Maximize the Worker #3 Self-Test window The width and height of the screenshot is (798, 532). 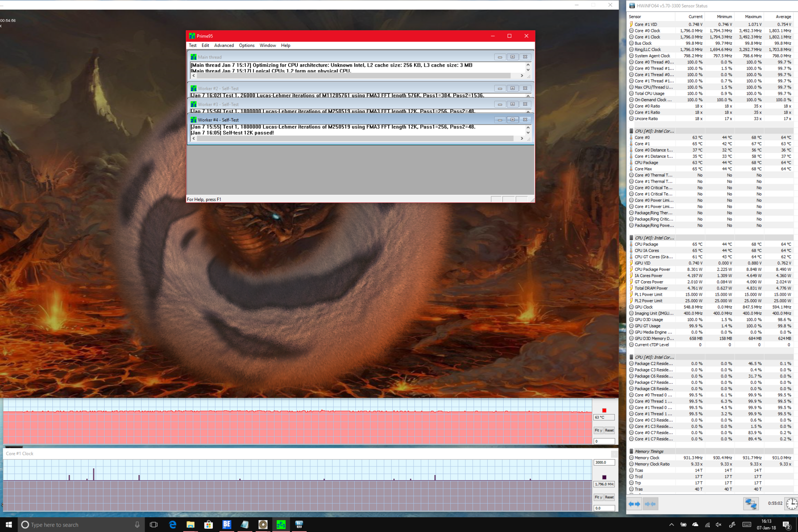pyautogui.click(x=512, y=104)
